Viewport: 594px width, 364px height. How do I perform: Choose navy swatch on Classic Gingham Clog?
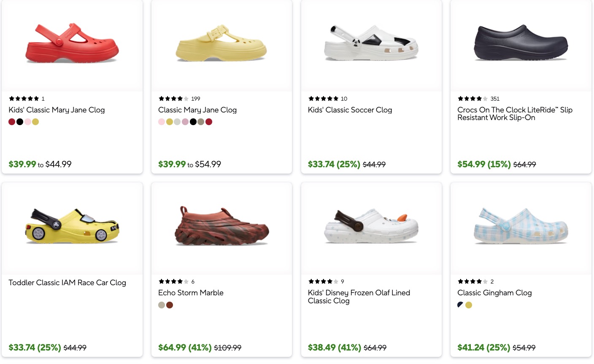click(461, 305)
